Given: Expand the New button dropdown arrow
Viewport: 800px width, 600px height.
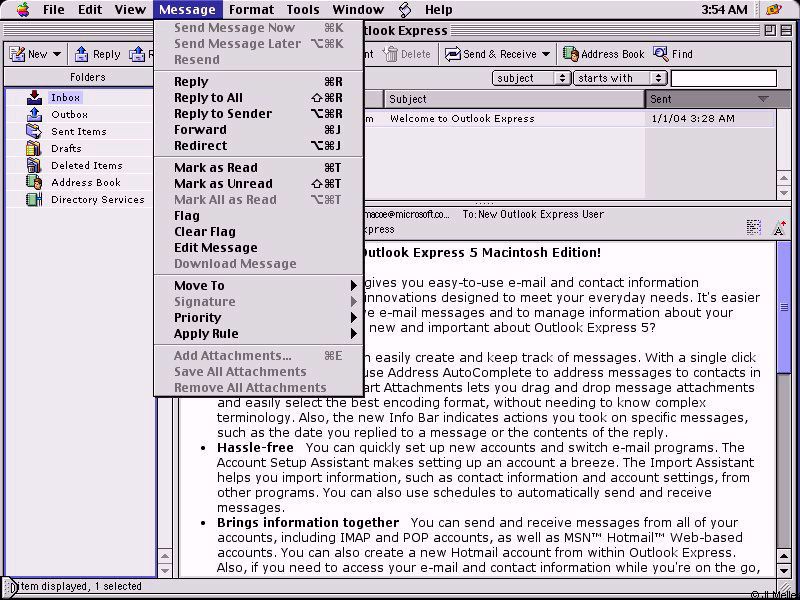Looking at the screenshot, I should point(57,54).
